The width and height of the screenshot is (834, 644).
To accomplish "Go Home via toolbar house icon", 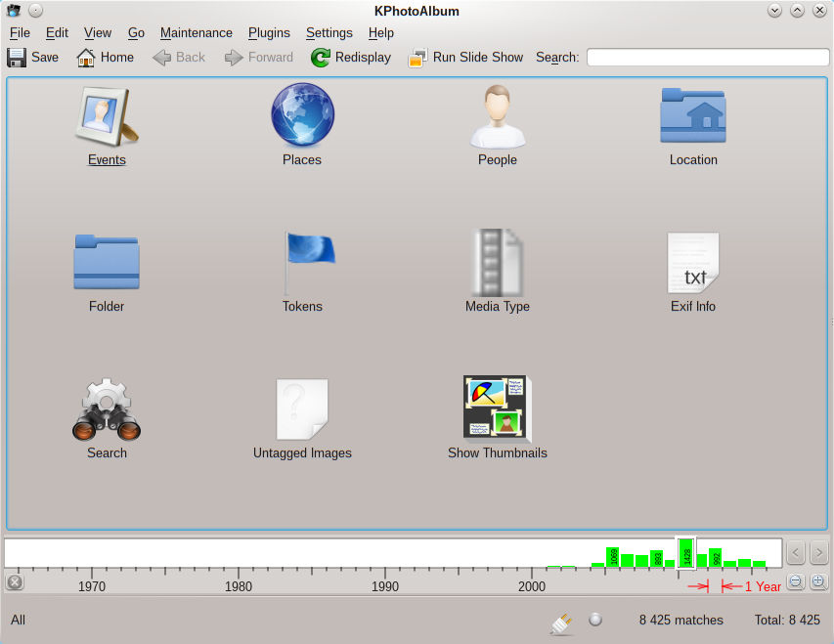I will click(x=86, y=58).
